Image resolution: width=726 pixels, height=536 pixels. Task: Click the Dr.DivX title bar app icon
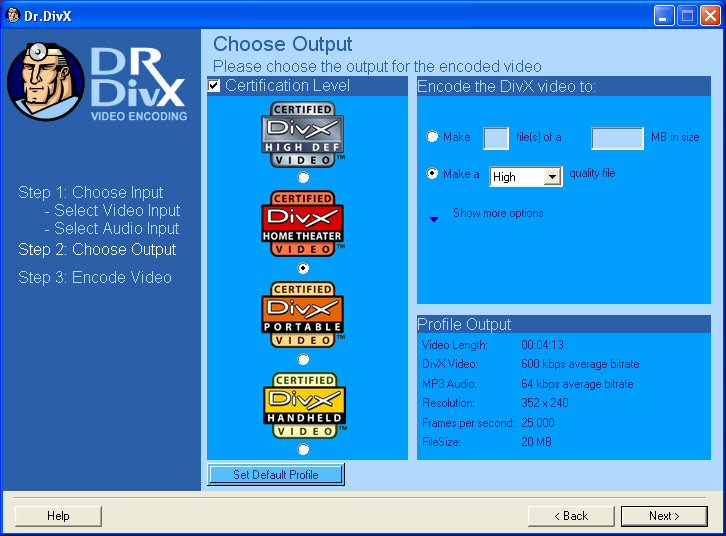13,15
